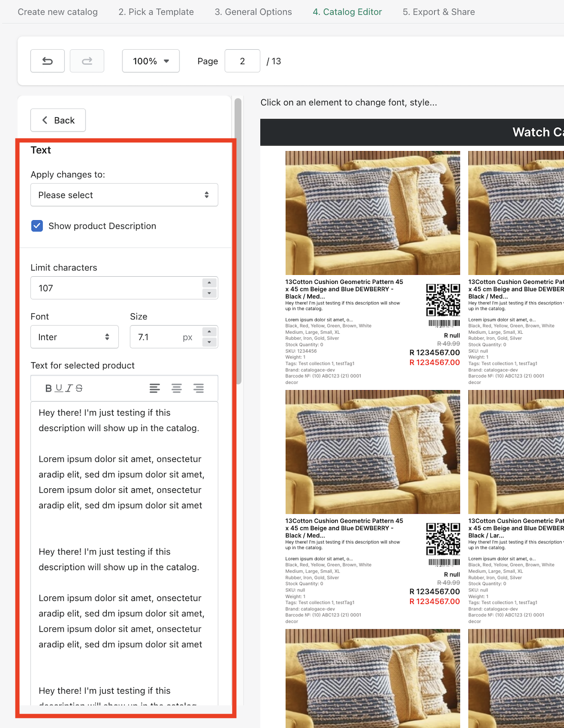Select the 4. Catalog Editor step
Screen dimensions: 564x728
[348, 12]
